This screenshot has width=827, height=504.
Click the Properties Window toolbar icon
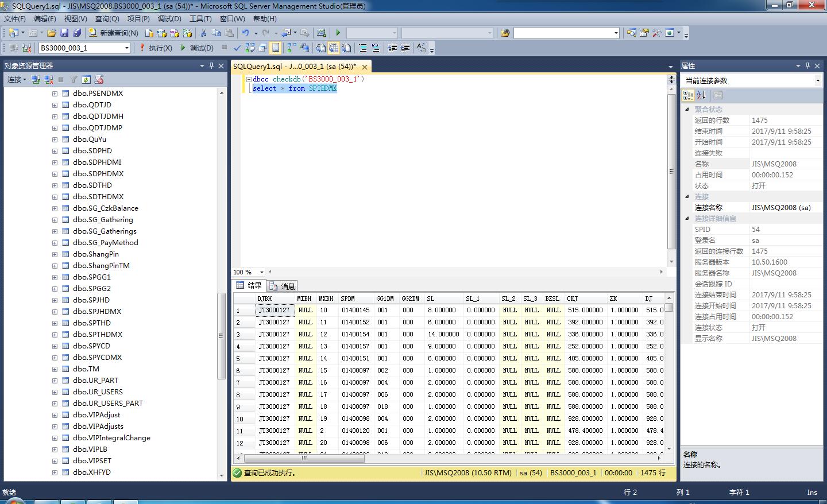[x=644, y=33]
